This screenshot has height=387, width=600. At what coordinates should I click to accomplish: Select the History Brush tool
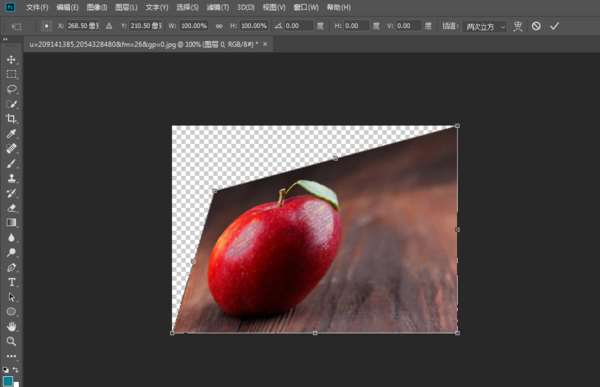coord(11,193)
